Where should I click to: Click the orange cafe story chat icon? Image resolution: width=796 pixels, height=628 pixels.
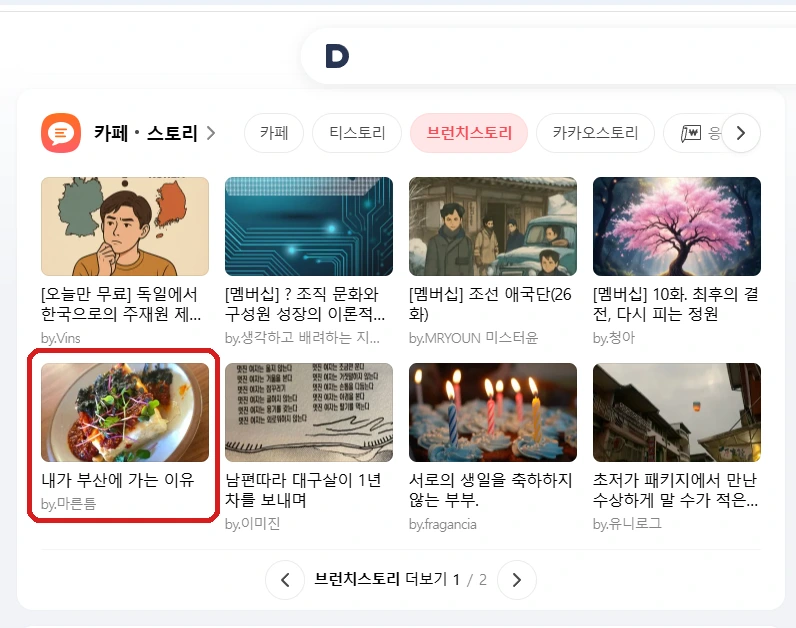click(x=61, y=133)
